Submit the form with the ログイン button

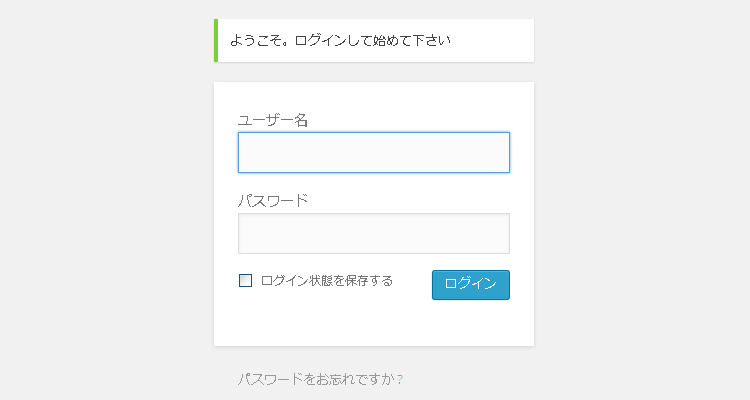(470, 284)
